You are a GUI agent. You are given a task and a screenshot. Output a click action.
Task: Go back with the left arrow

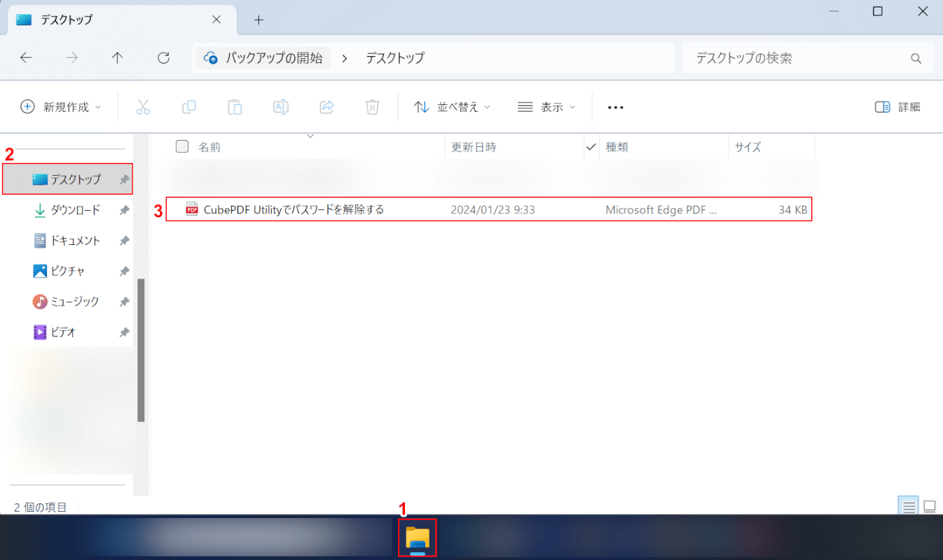coord(26,58)
